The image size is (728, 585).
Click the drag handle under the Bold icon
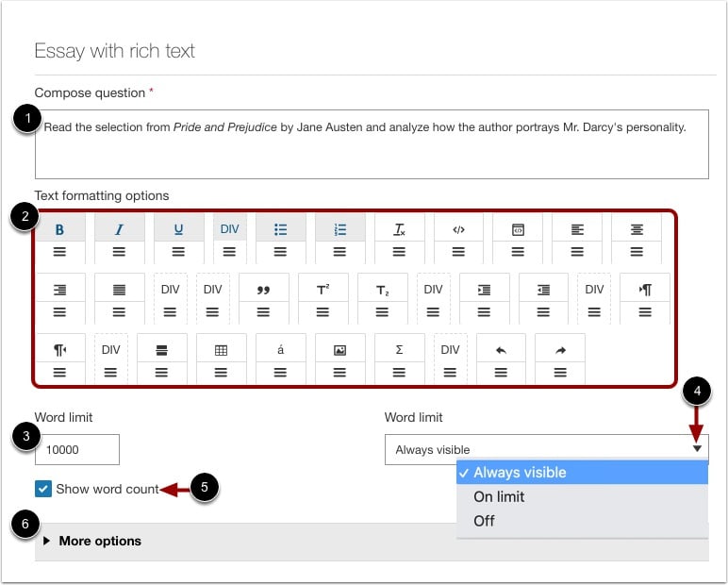pyautogui.click(x=60, y=252)
